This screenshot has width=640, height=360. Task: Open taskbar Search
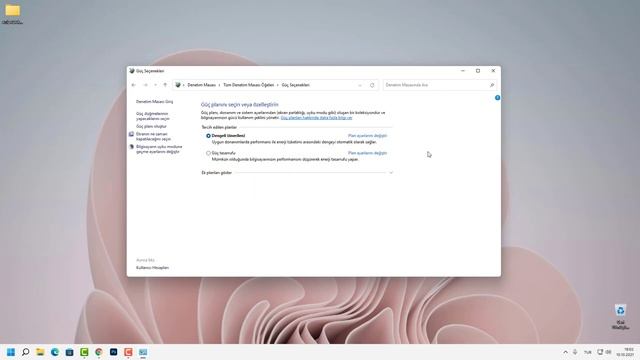pyautogui.click(x=25, y=352)
